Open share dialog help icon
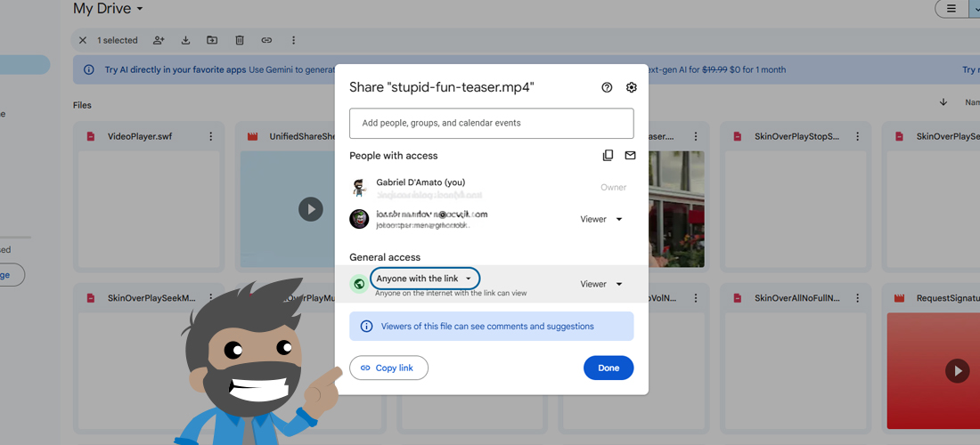The width and height of the screenshot is (980, 445). [x=607, y=87]
